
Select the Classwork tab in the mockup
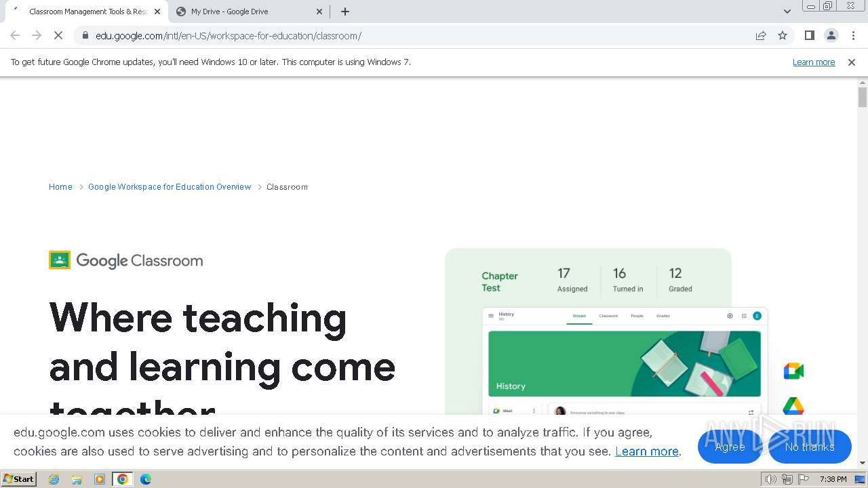pos(608,316)
